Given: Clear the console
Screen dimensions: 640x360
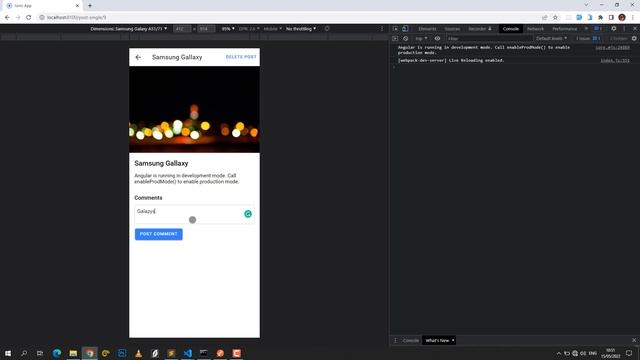Looking at the screenshot, I should [x=405, y=38].
